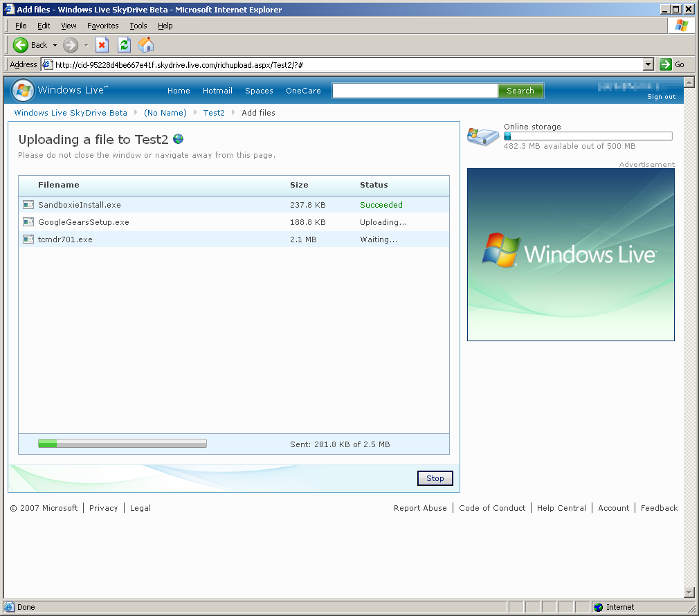Image resolution: width=699 pixels, height=616 pixels.
Task: Open the Favorites menu
Action: tap(103, 26)
